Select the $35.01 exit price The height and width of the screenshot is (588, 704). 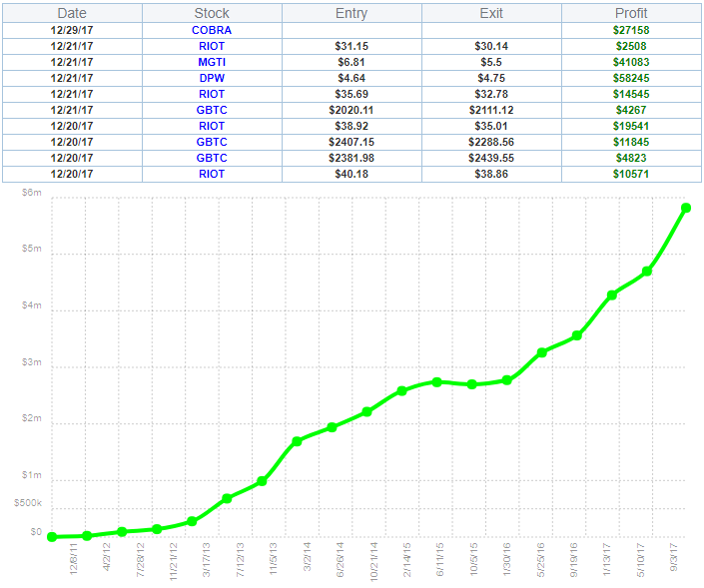point(491,126)
